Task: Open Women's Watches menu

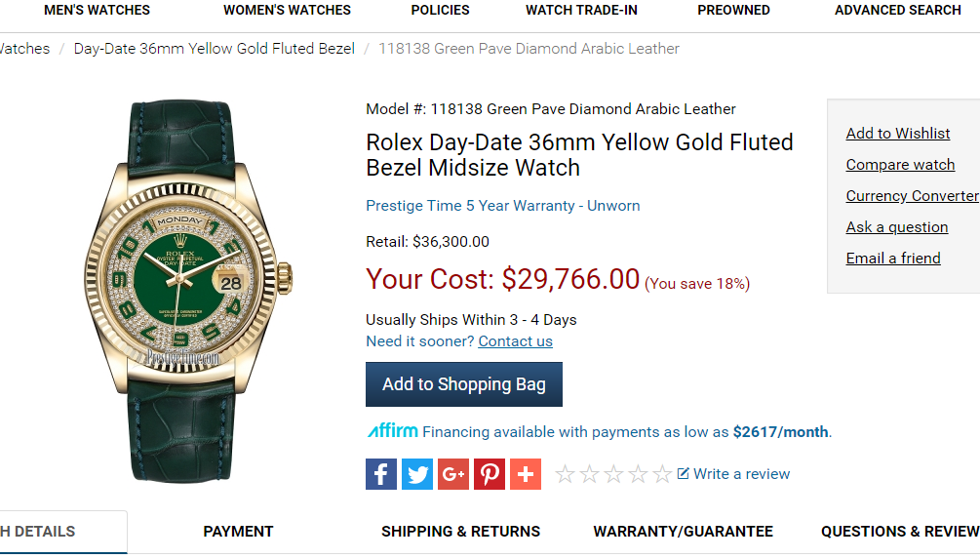Action: 287,10
